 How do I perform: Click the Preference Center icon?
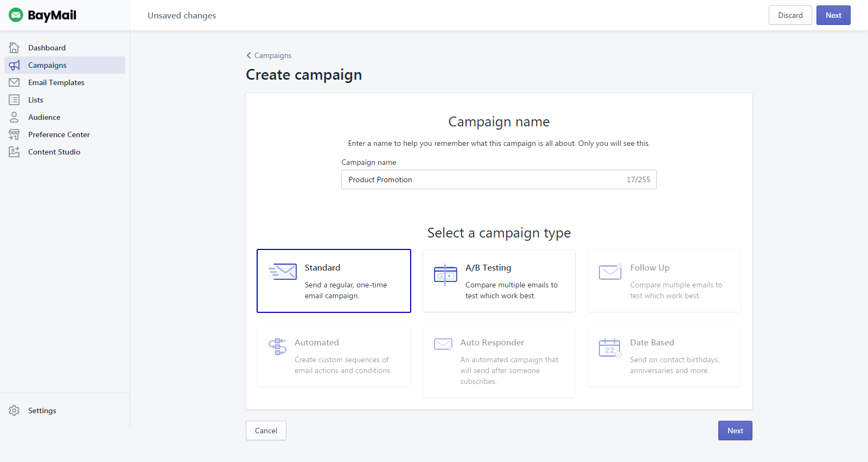(x=14, y=134)
